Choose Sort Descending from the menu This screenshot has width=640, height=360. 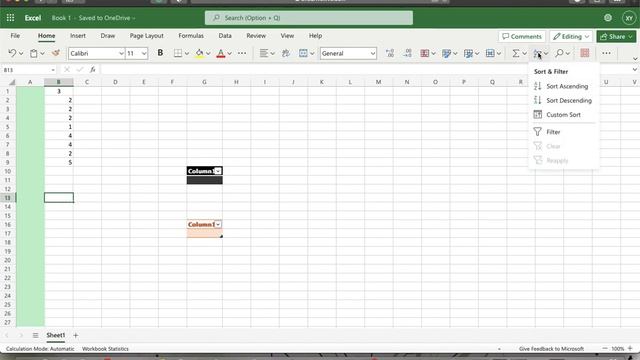pyautogui.click(x=563, y=100)
